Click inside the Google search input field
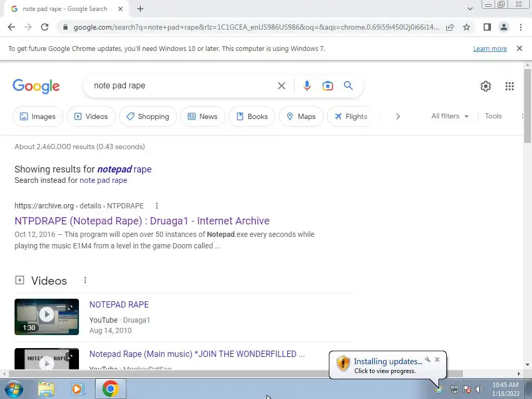This screenshot has width=532, height=399. click(183, 86)
